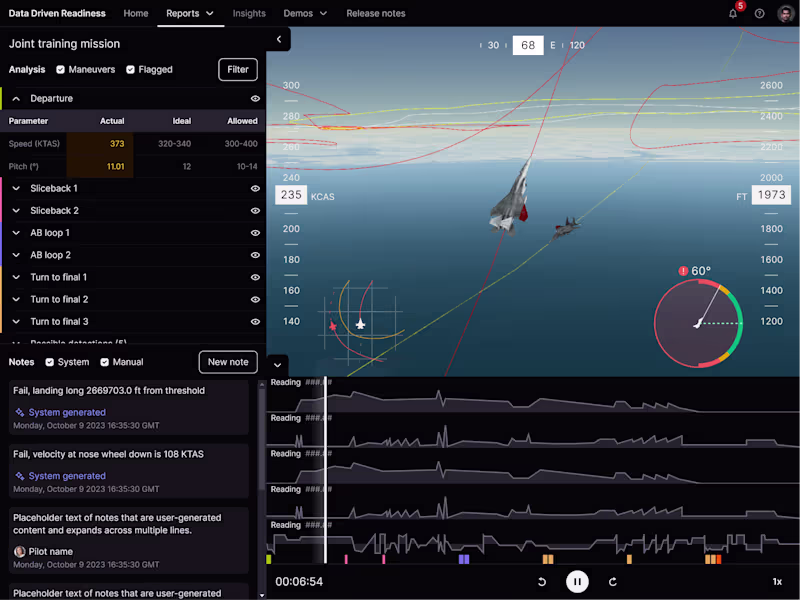The height and width of the screenshot is (600, 800).
Task: Expand Turn to final 3
Action: pos(16,321)
